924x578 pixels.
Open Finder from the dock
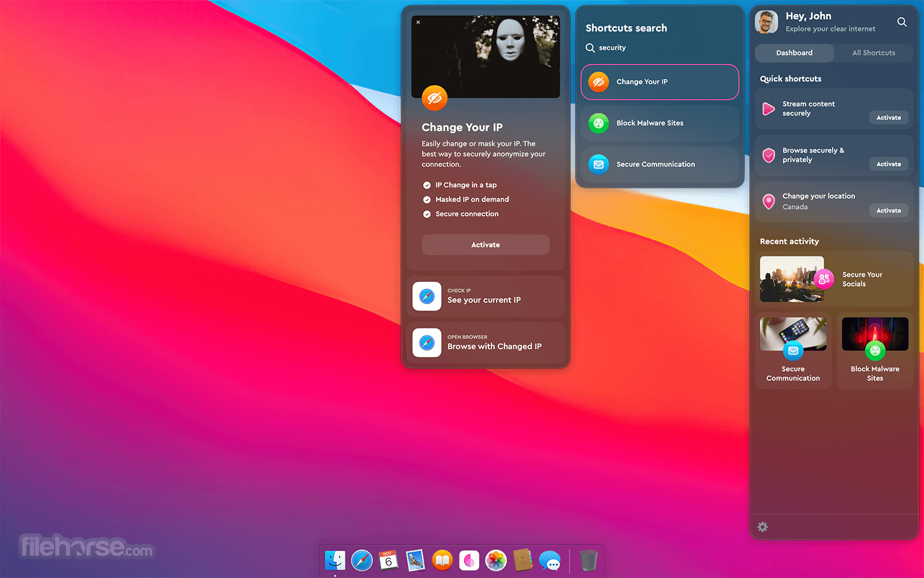coord(335,560)
